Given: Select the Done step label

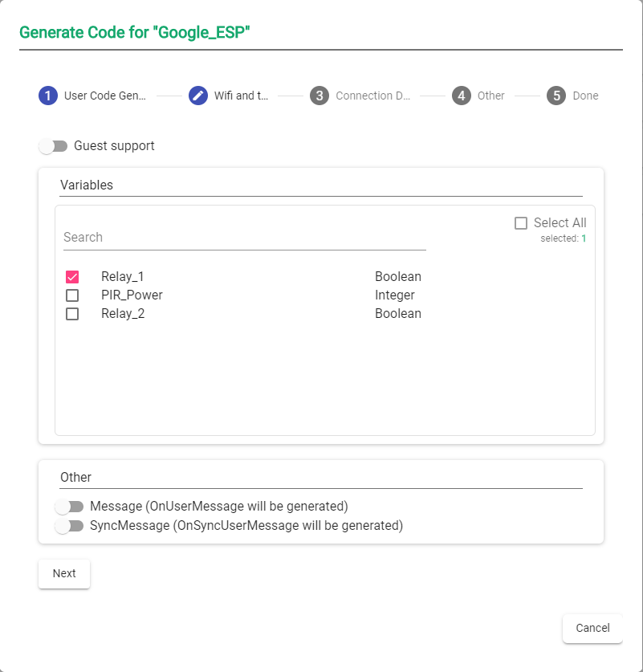Looking at the screenshot, I should point(585,96).
